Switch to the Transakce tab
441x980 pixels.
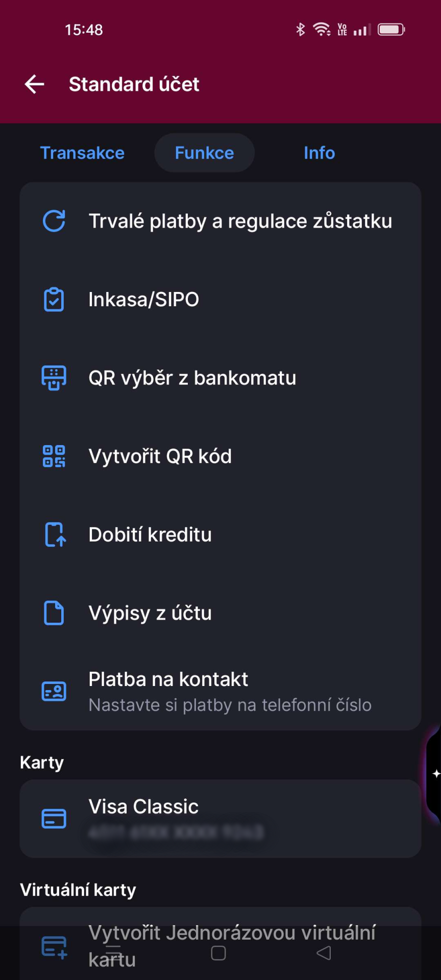(82, 152)
